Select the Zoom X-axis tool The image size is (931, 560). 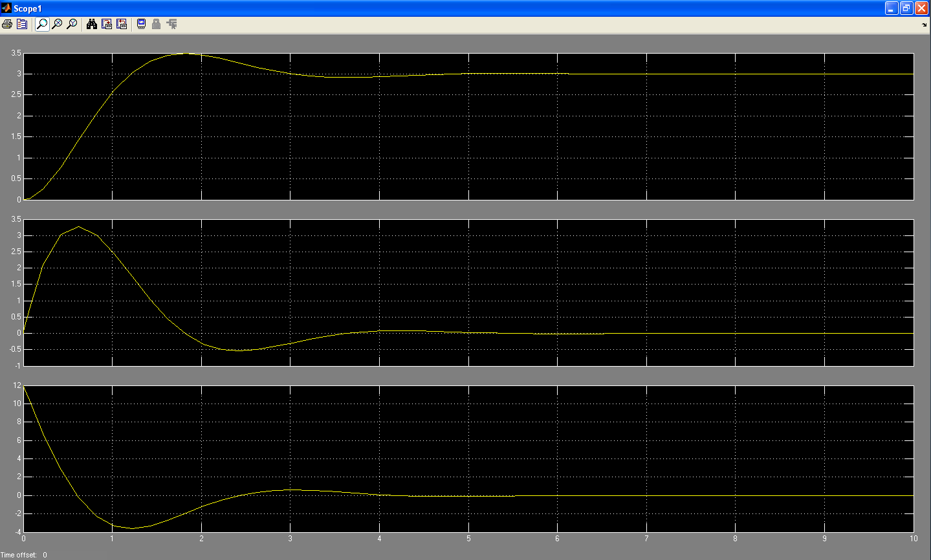tap(57, 24)
